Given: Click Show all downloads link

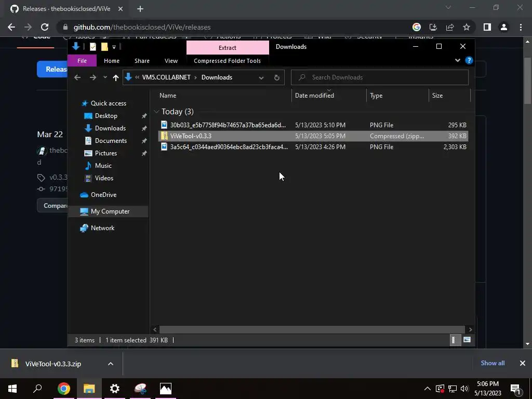Looking at the screenshot, I should pyautogui.click(x=493, y=363).
